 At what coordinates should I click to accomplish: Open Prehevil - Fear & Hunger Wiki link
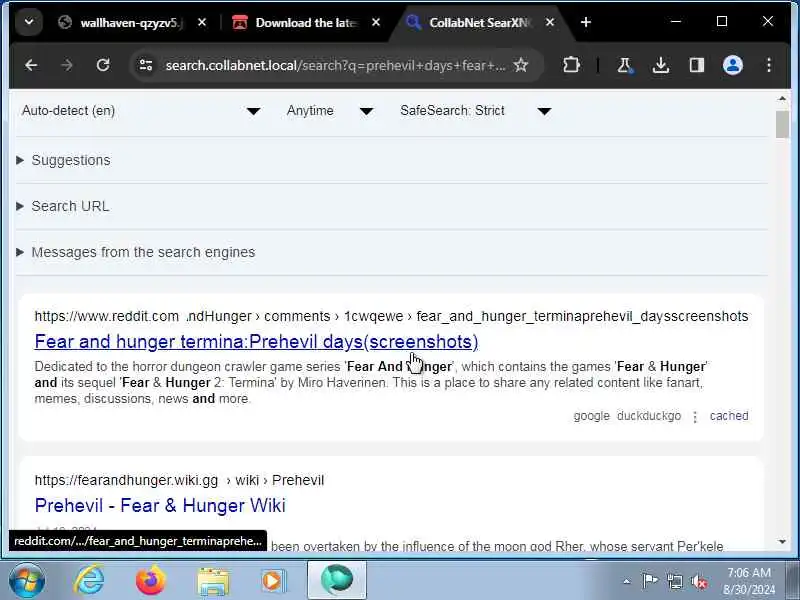coord(160,506)
